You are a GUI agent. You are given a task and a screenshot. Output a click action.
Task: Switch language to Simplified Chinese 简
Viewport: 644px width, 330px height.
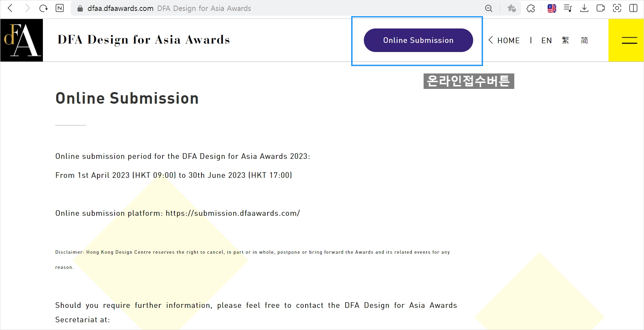584,40
